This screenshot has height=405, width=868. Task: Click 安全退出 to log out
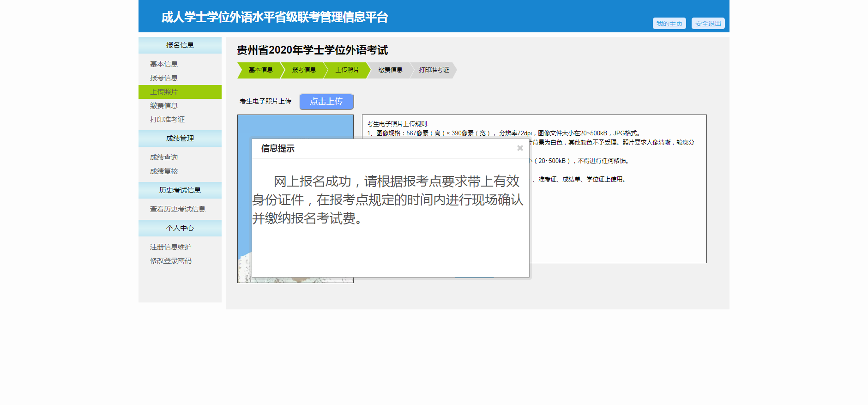(x=708, y=24)
